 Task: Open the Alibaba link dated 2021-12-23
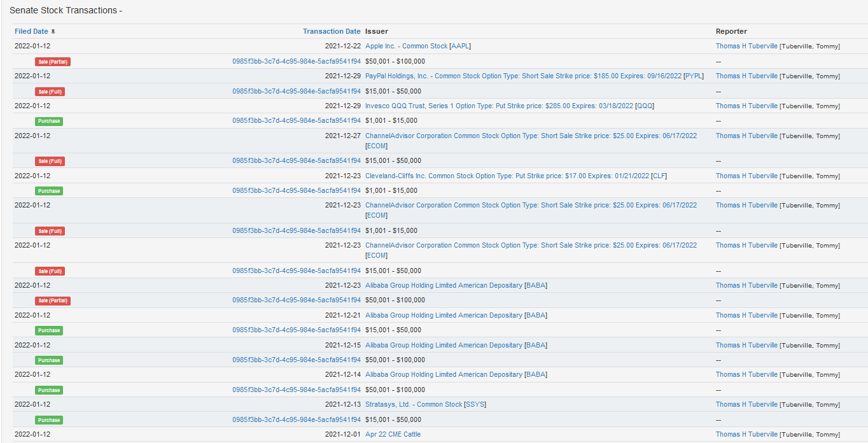[x=444, y=285]
